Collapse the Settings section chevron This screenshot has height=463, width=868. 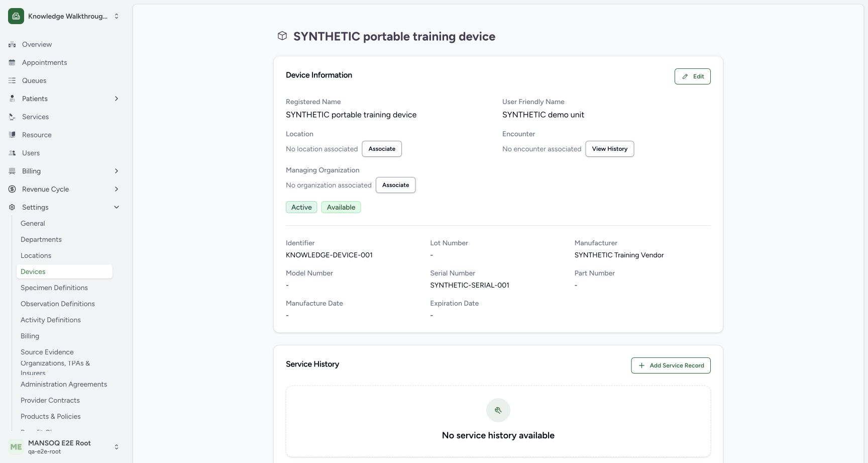point(117,207)
